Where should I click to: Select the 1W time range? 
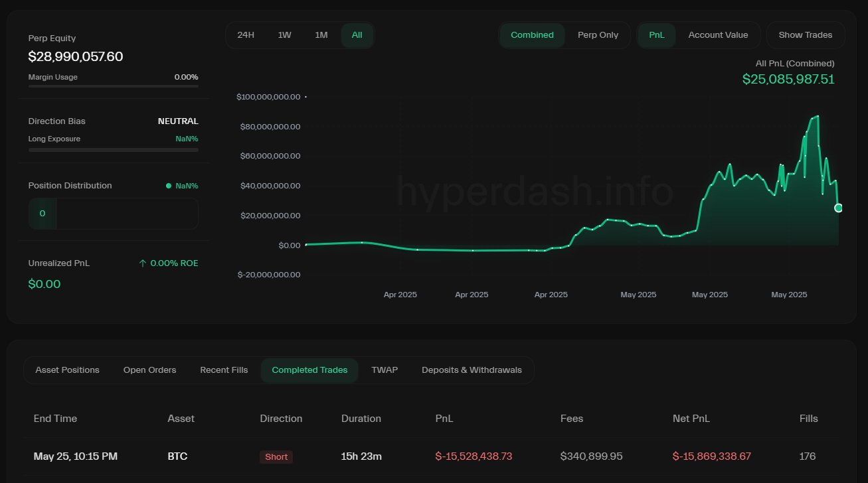284,35
